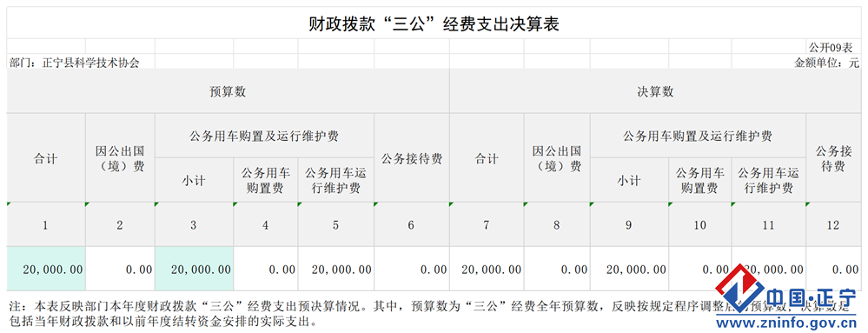
Task: Click column number cell 10
Action: (x=700, y=225)
